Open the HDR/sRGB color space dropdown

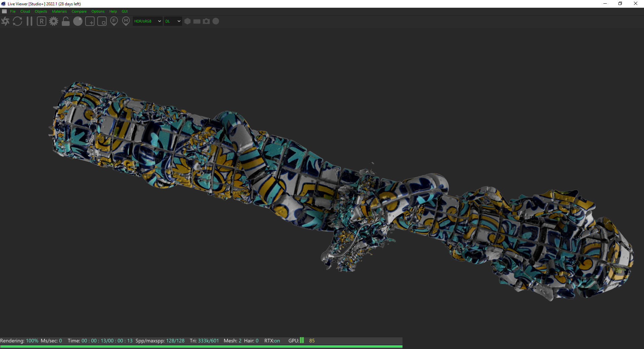point(148,21)
